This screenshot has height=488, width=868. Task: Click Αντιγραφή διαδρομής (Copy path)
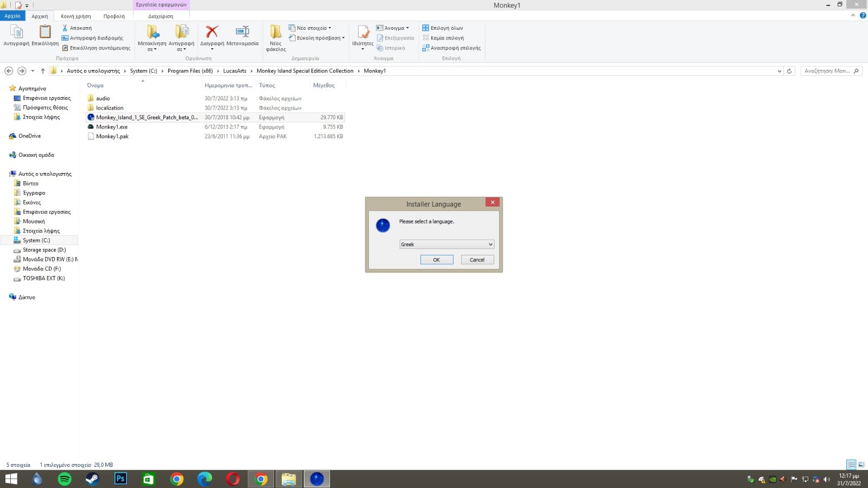tap(92, 38)
